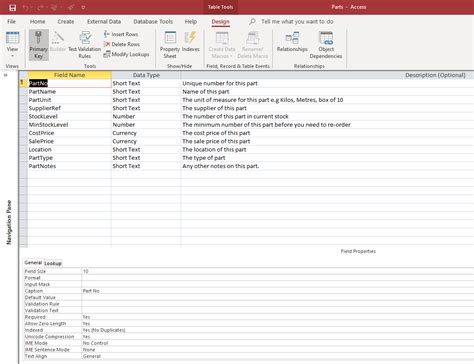Switch to the Lookup properties tab
Image resolution: width=474 pixels, height=364 pixels.
click(x=53, y=263)
